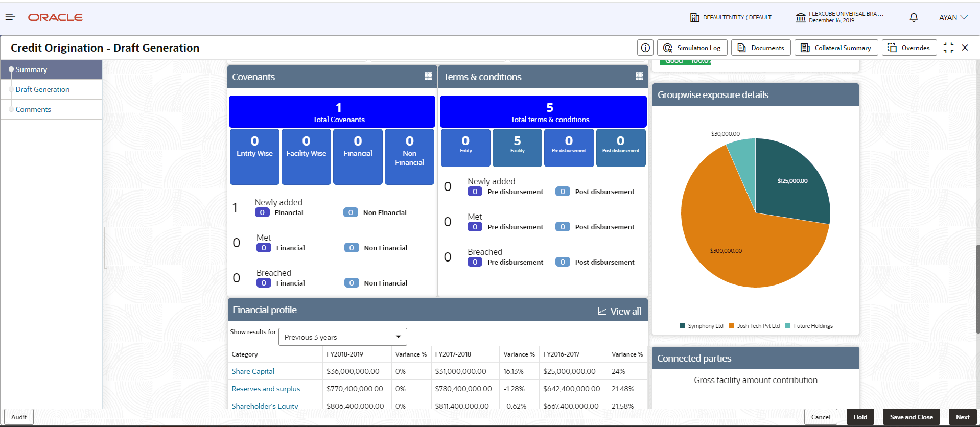
Task: Open the Previous 3 years dropdown
Action: click(x=343, y=337)
